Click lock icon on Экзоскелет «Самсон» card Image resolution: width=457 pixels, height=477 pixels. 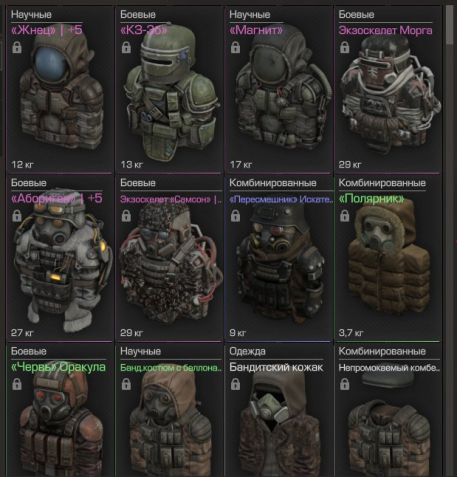pos(126,216)
